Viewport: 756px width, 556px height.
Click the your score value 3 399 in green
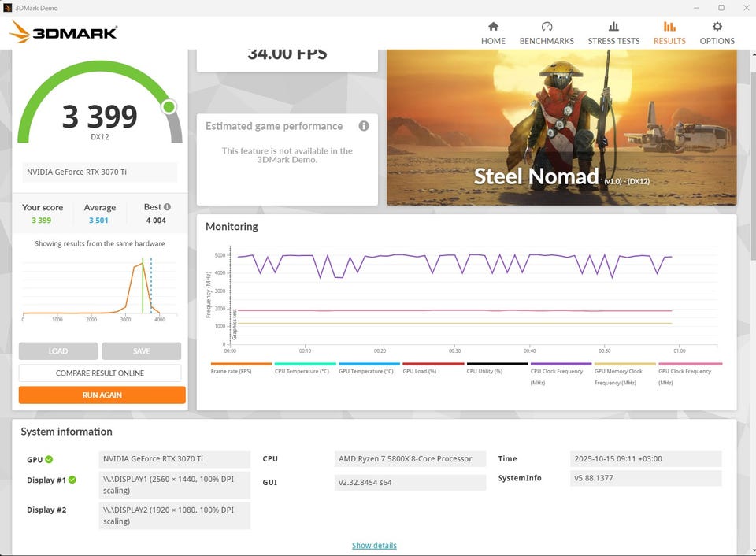42,221
